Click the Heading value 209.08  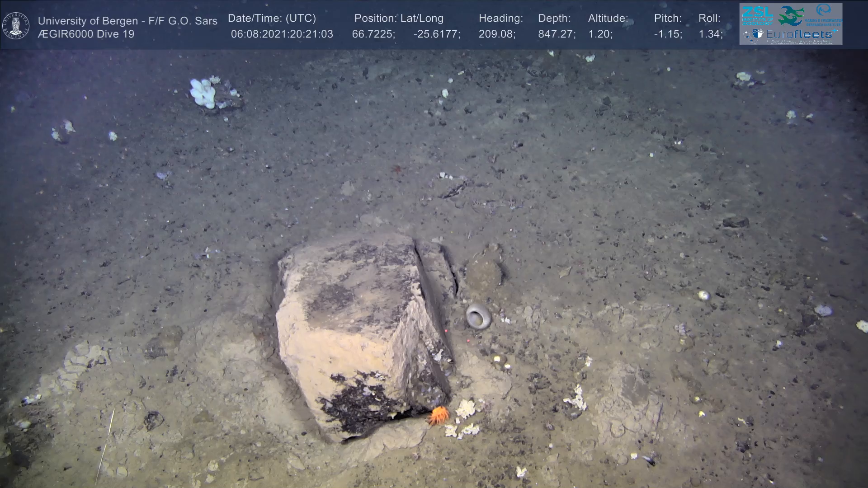point(497,34)
